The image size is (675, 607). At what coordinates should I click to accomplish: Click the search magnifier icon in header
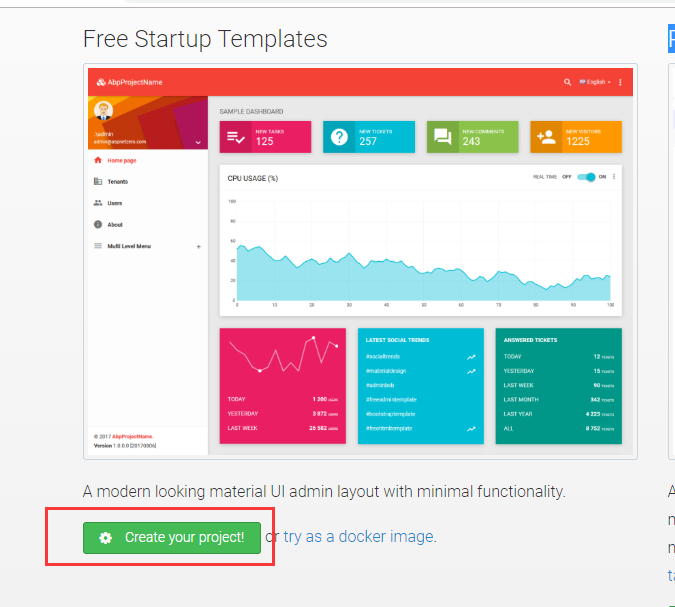(568, 82)
